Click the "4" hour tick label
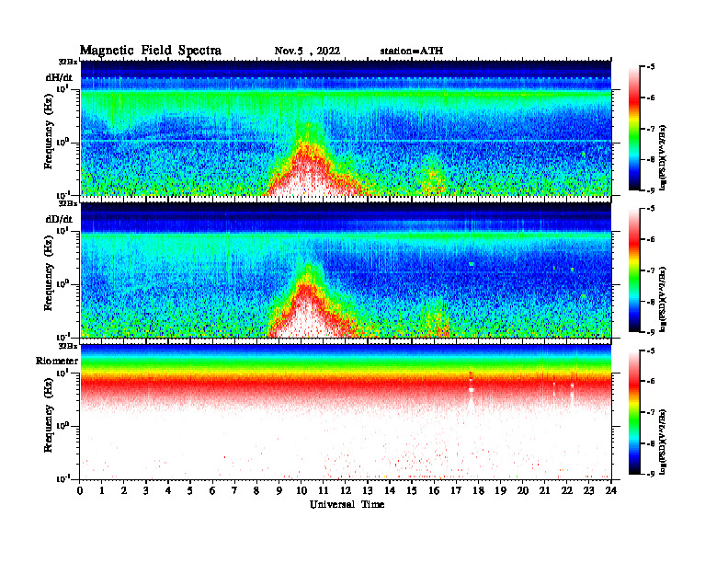Viewport: 728px width, 563px height. click(x=168, y=490)
